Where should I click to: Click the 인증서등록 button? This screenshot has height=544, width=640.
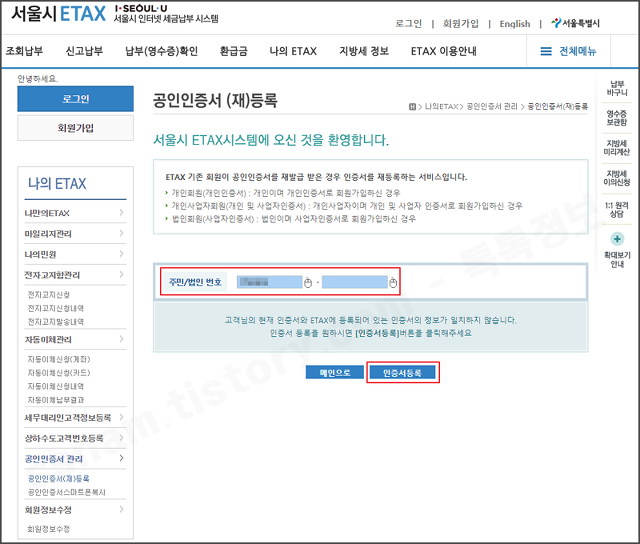pyautogui.click(x=402, y=373)
